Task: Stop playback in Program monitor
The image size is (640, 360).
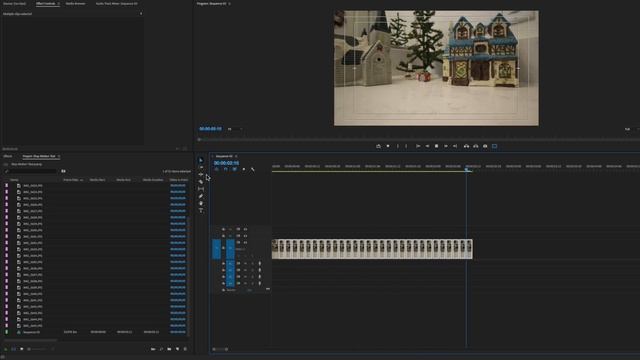Action: [436, 146]
